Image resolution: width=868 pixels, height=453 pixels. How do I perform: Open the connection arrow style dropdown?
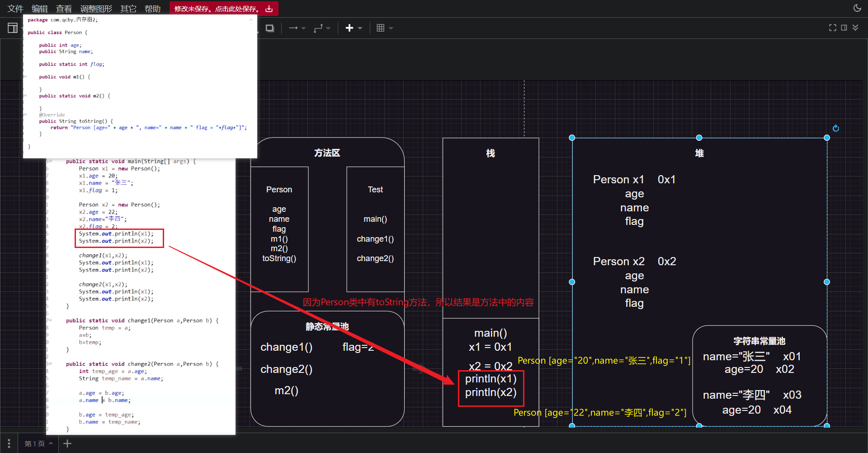point(297,28)
